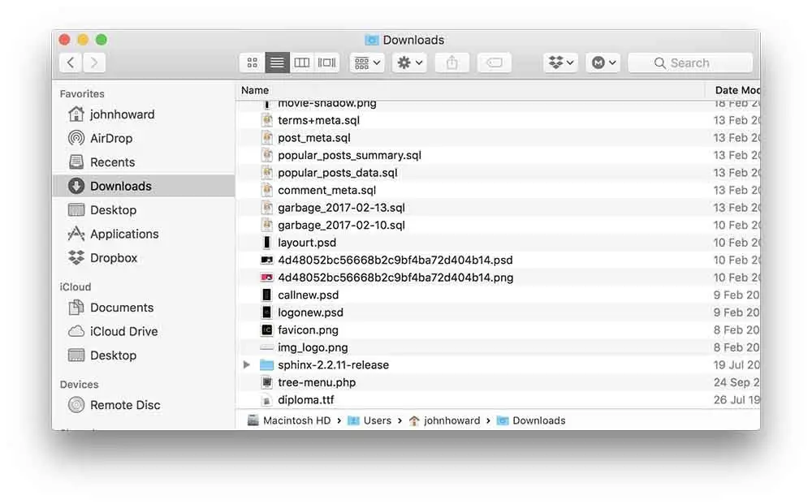Select img_logo.png file
The height and width of the screenshot is (504, 812).
pyautogui.click(x=499, y=347)
